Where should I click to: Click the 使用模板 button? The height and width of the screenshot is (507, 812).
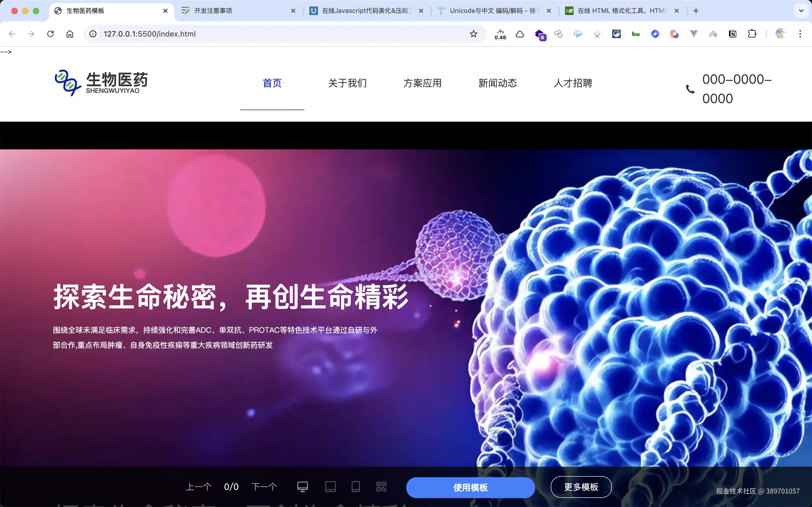(470, 487)
